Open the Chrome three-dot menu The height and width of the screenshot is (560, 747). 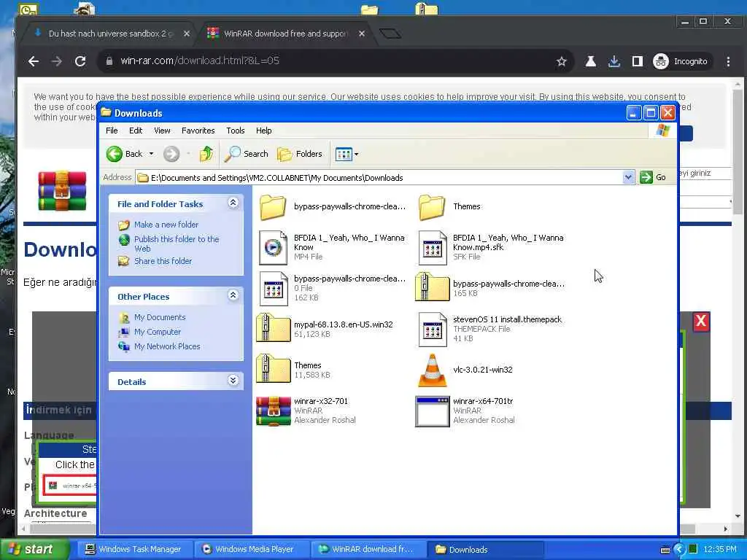coord(728,61)
